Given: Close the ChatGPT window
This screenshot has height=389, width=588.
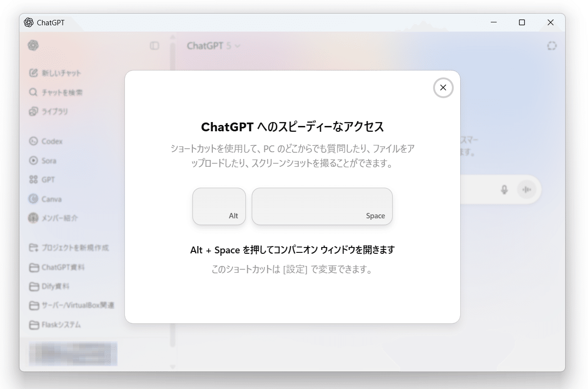Looking at the screenshot, I should click(x=551, y=22).
